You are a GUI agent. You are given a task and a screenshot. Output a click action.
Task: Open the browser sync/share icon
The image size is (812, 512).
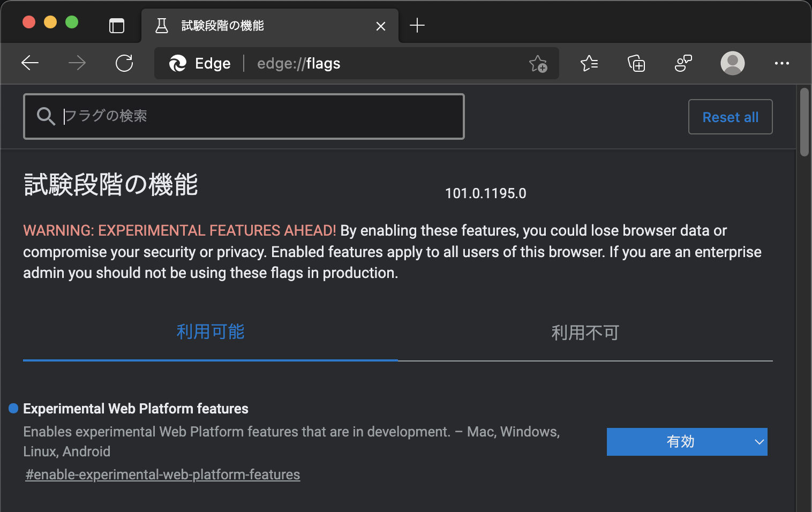point(682,63)
